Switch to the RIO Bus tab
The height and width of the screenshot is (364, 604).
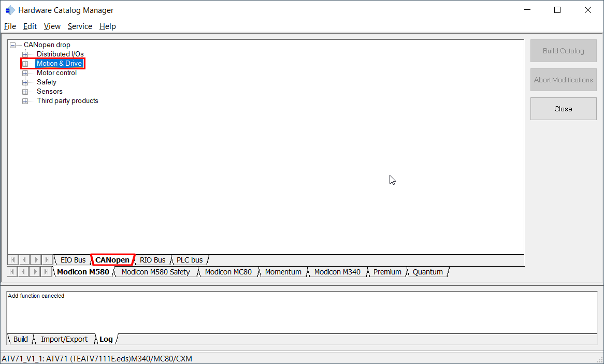tap(152, 260)
